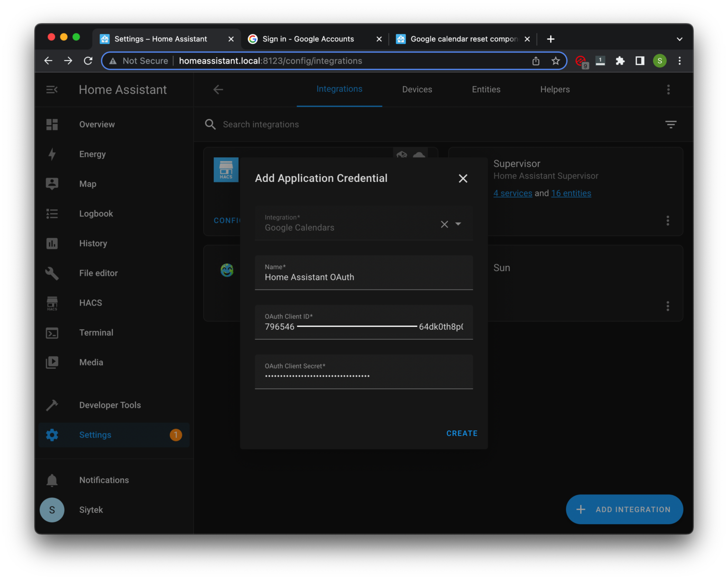Image resolution: width=728 pixels, height=580 pixels.
Task: Open the 16 entities link
Action: pyautogui.click(x=571, y=193)
